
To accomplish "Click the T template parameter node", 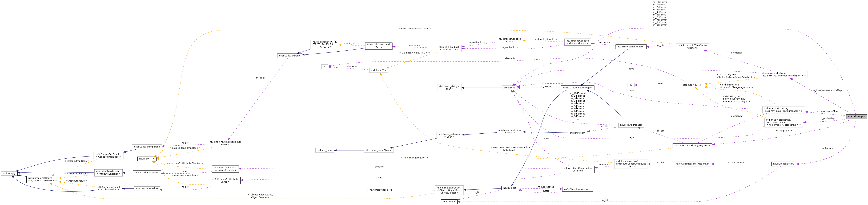I will [x=324, y=67].
